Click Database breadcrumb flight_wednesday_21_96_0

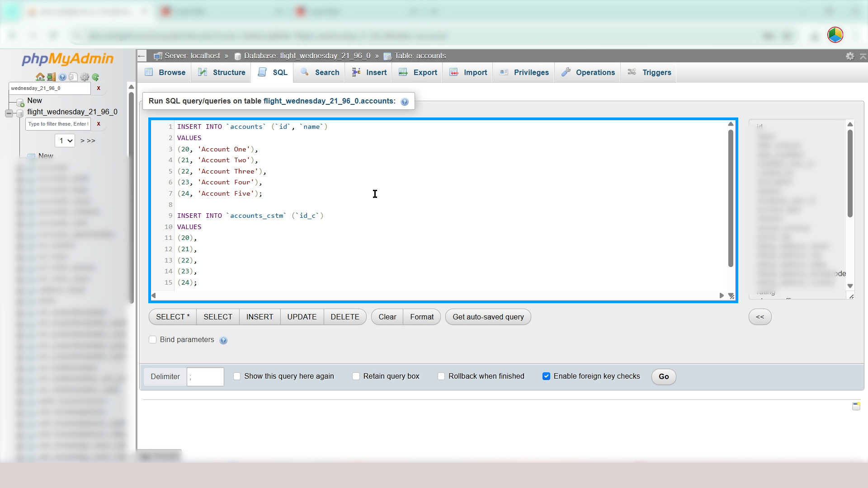307,56
